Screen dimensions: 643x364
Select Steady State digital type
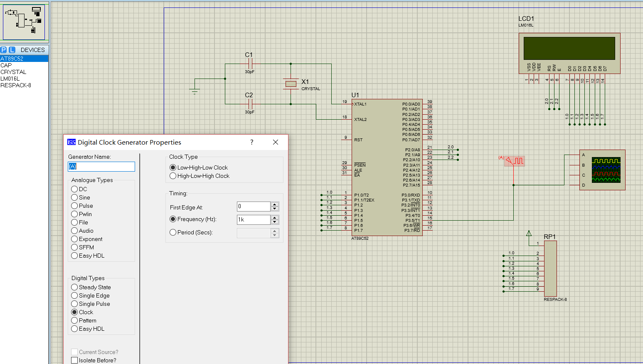click(x=74, y=287)
